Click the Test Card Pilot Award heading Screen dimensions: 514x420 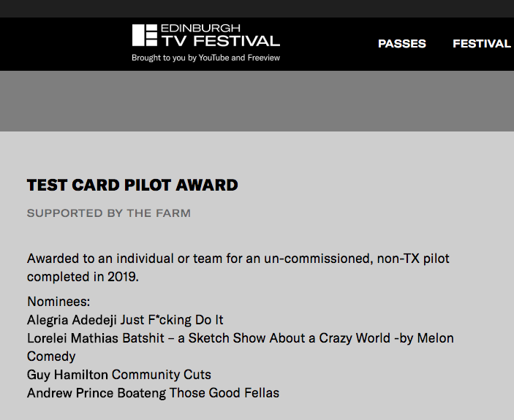[132, 185]
